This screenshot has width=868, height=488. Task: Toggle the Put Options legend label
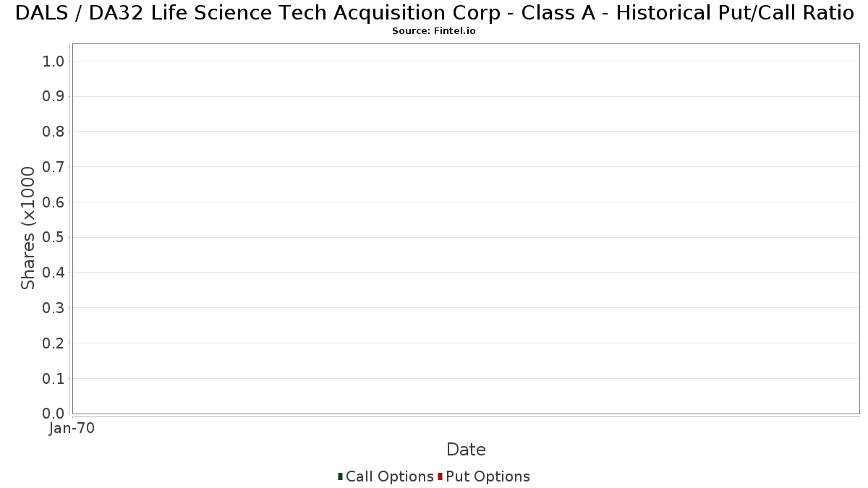(488, 476)
